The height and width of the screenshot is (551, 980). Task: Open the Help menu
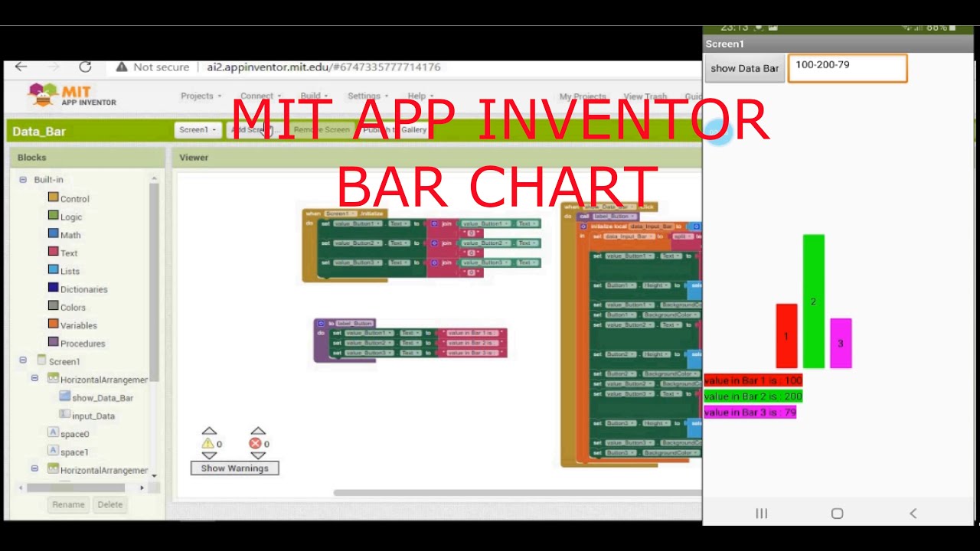point(420,96)
